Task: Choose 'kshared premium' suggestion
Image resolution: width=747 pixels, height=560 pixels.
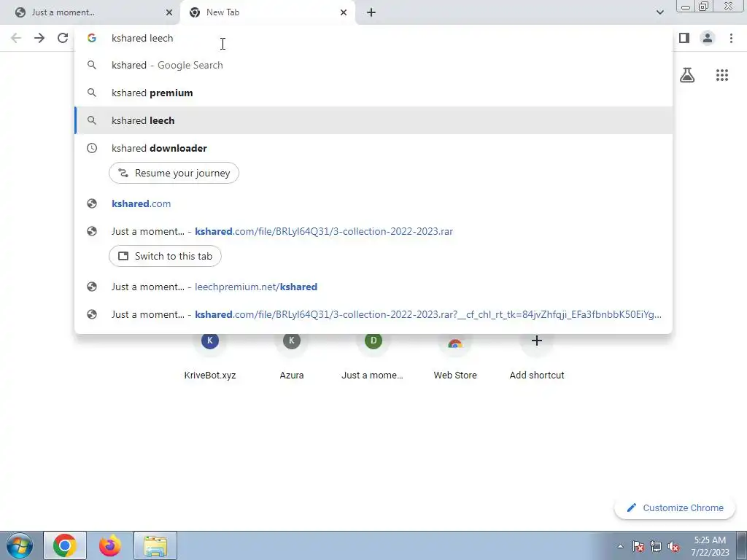Action: coord(373,93)
